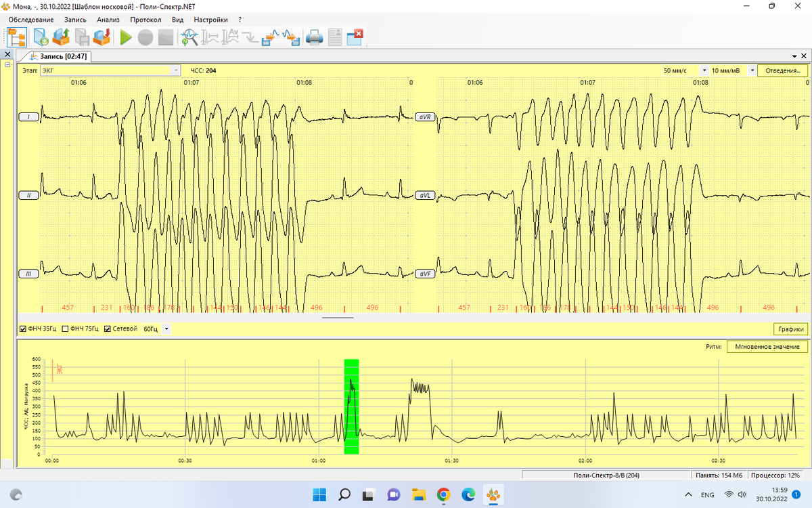Click the Отведения... button
The image size is (812, 508).
782,70
